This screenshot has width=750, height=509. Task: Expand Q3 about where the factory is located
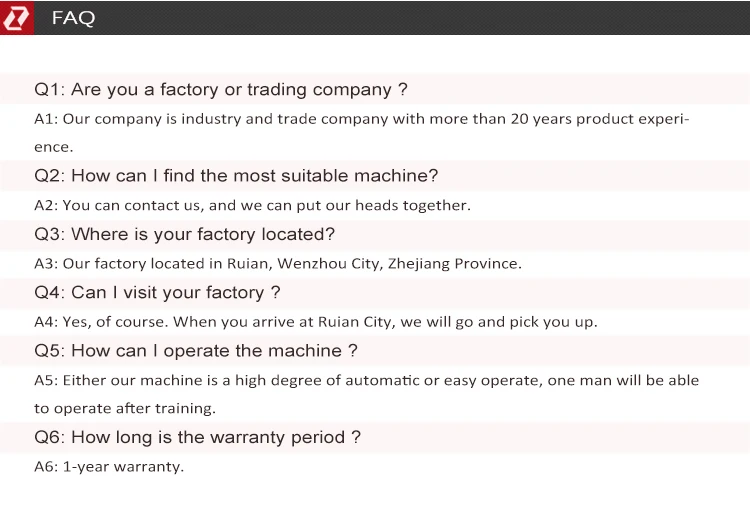[185, 234]
